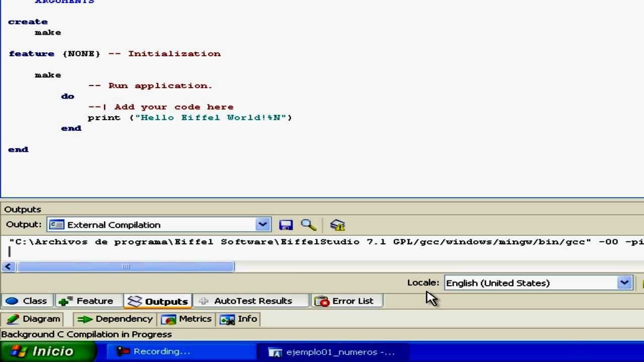
Task: Click the save output to file icon
Action: [286, 225]
